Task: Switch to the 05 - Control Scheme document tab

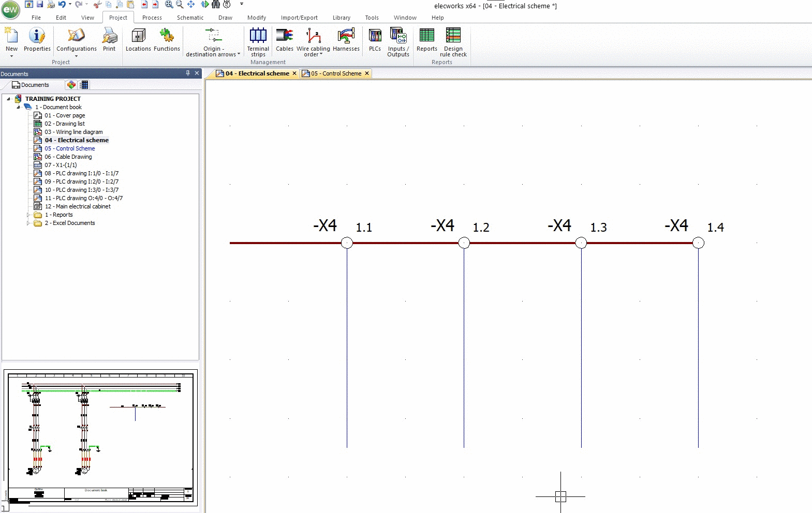Action: pos(336,73)
